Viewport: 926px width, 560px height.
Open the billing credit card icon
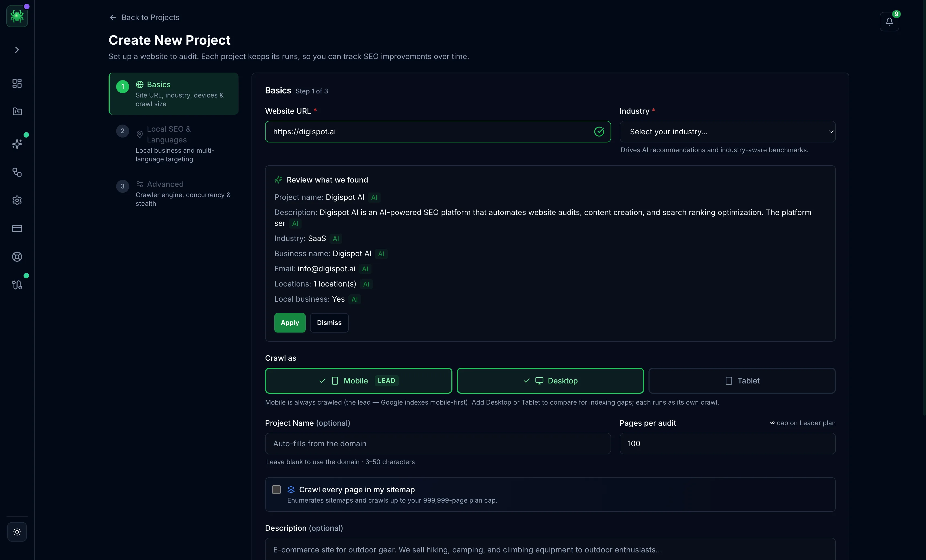coord(17,229)
